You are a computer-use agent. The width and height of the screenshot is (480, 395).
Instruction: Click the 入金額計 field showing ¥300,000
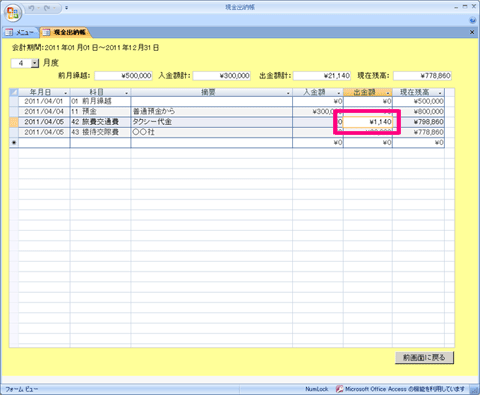222,76
